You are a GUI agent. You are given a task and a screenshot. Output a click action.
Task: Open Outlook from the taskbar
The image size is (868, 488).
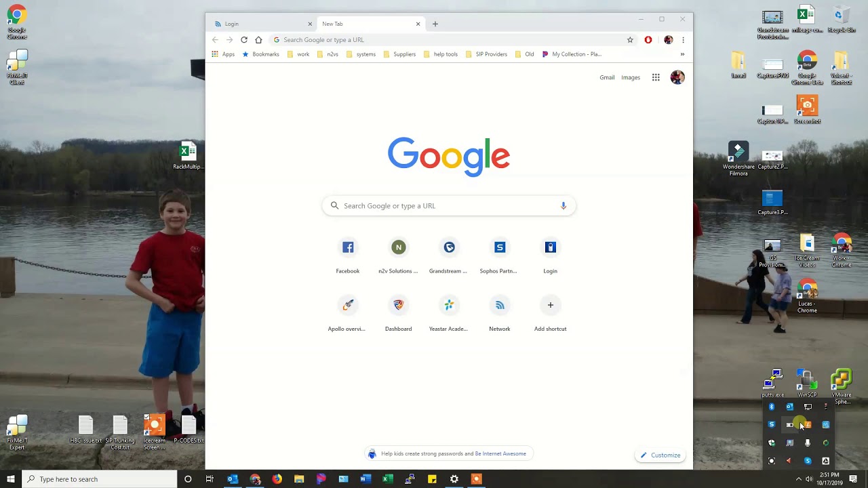pos(233,479)
